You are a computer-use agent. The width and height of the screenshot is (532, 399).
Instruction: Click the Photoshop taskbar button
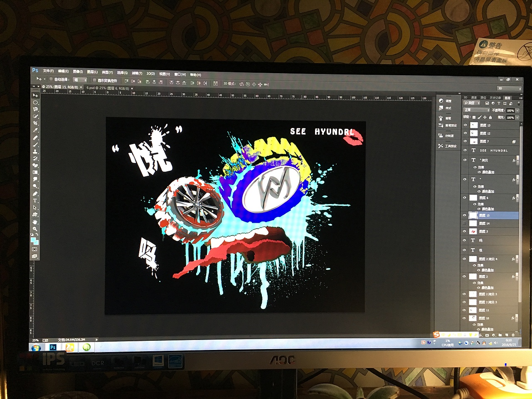click(x=53, y=347)
